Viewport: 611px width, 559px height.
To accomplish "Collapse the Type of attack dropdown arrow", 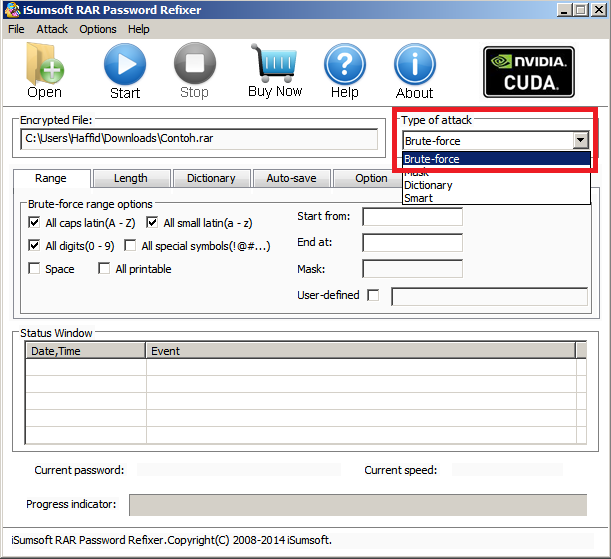I will tap(581, 140).
